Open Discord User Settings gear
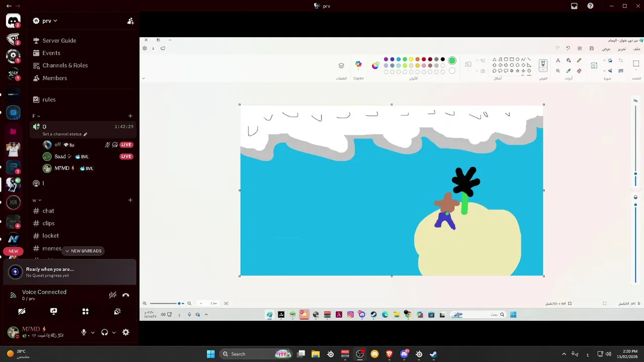This screenshot has height=362, width=644. click(126, 332)
